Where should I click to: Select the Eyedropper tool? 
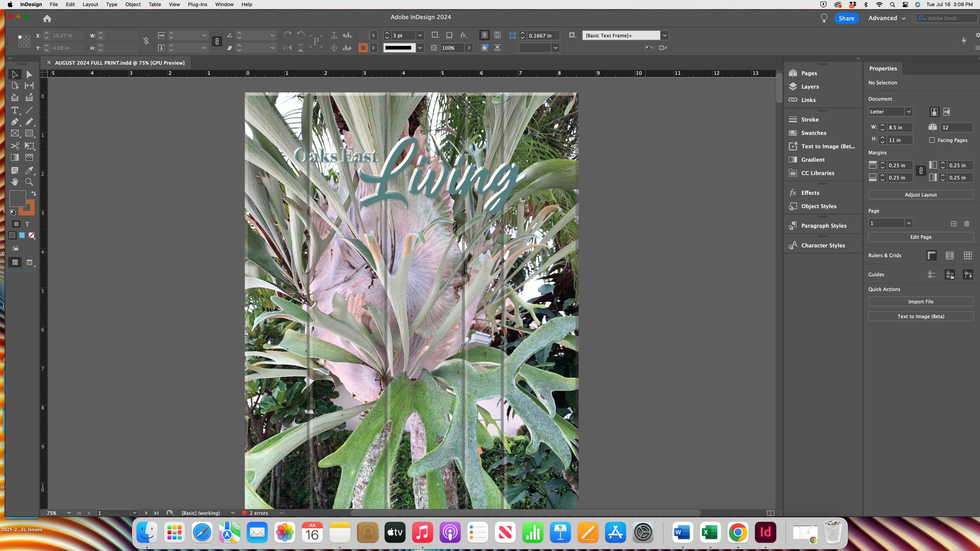pyautogui.click(x=29, y=170)
